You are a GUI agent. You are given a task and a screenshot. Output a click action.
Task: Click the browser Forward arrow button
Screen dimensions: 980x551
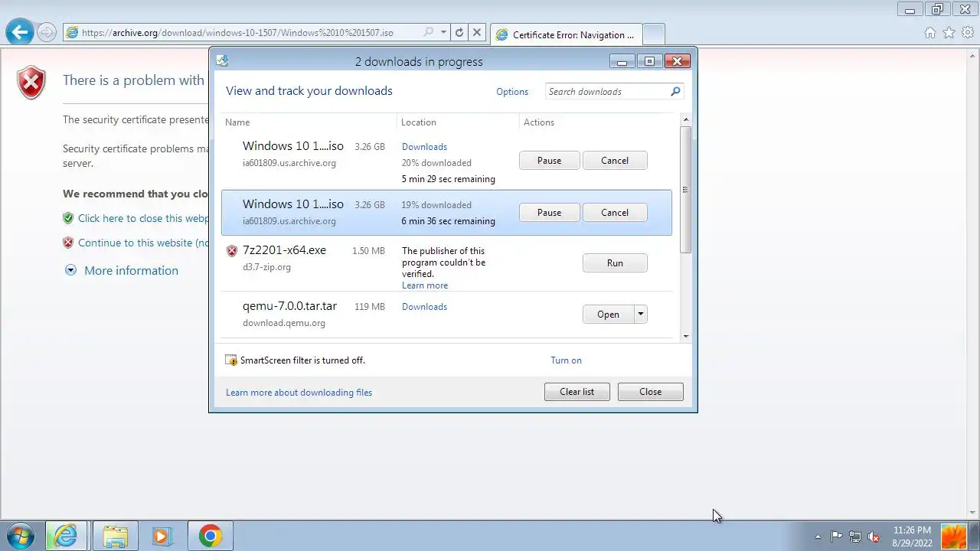[47, 32]
